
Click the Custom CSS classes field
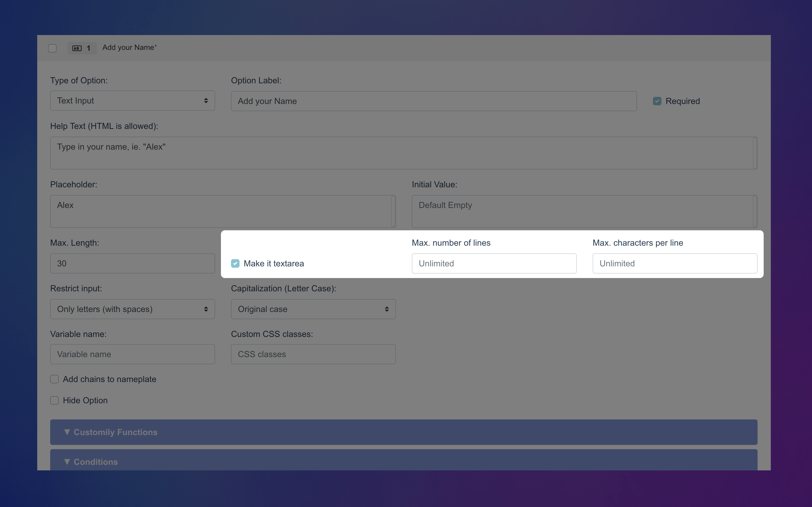313,354
